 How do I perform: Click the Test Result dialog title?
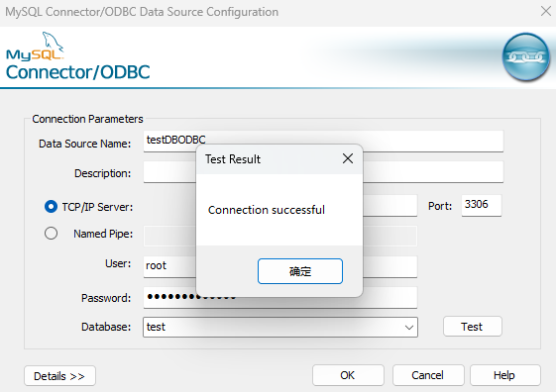click(x=233, y=159)
